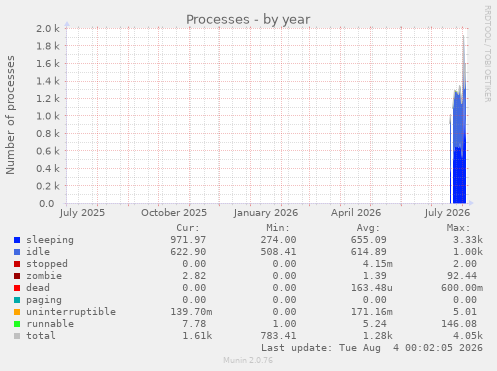Click stopped maximum value 2.00
This screenshot has height=371, width=497.
pos(465,264)
